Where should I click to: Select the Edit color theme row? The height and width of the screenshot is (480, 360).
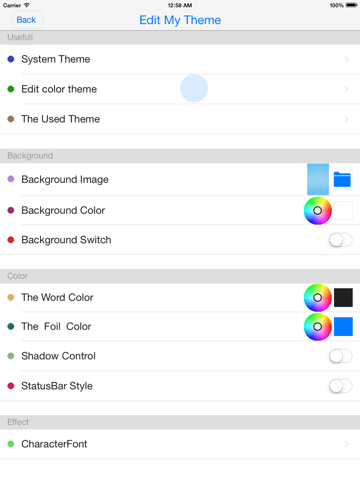point(180,89)
